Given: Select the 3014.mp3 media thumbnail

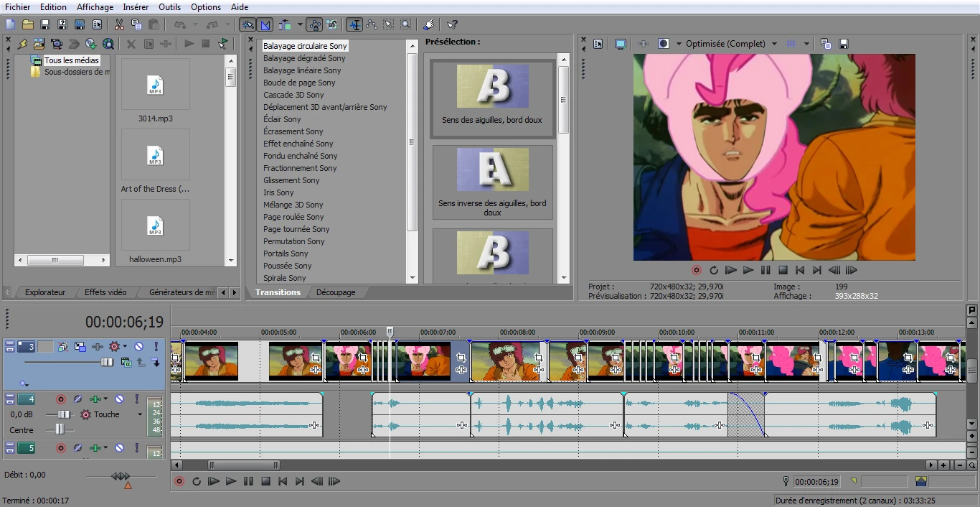Looking at the screenshot, I should (x=156, y=85).
